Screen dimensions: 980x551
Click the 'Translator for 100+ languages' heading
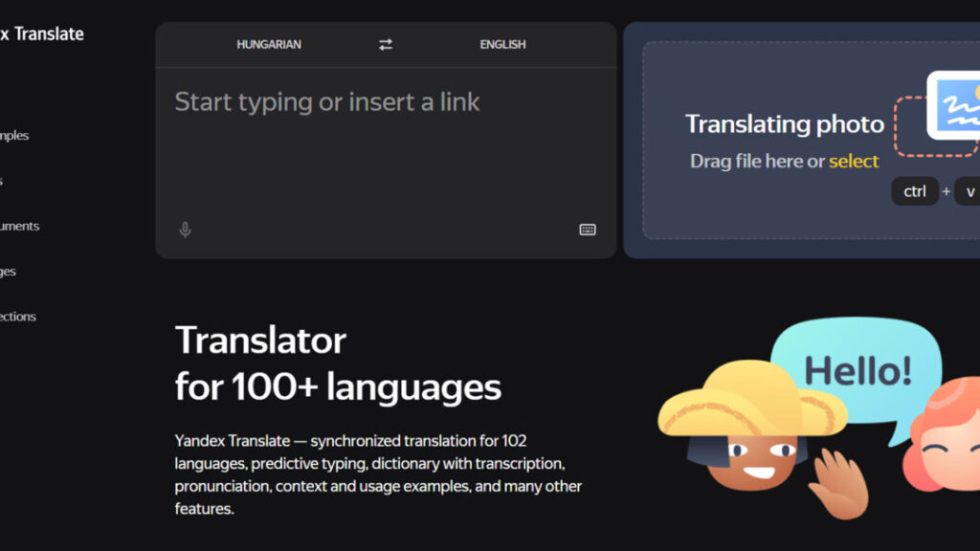click(x=338, y=363)
